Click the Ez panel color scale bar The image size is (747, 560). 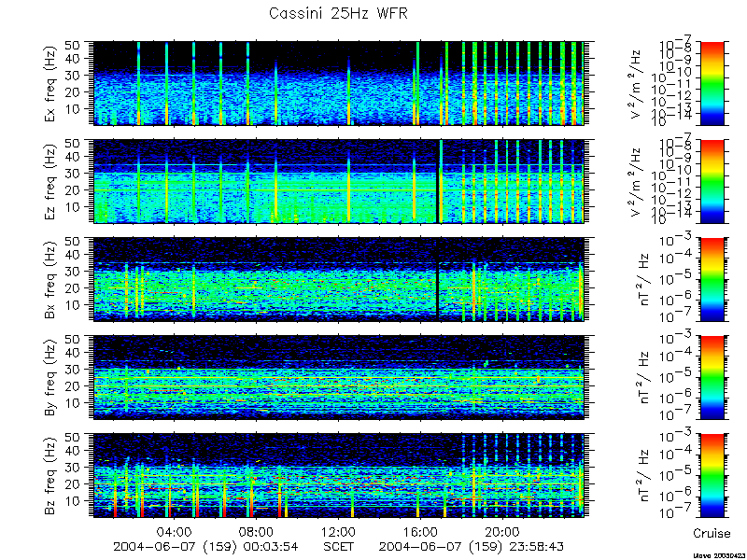point(712,181)
